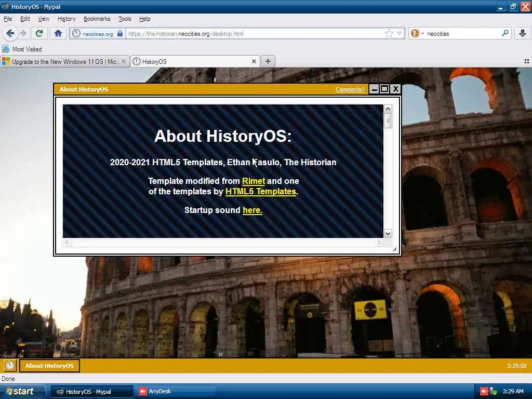
Task: Click the About window scroll up arrow
Action: (x=388, y=109)
